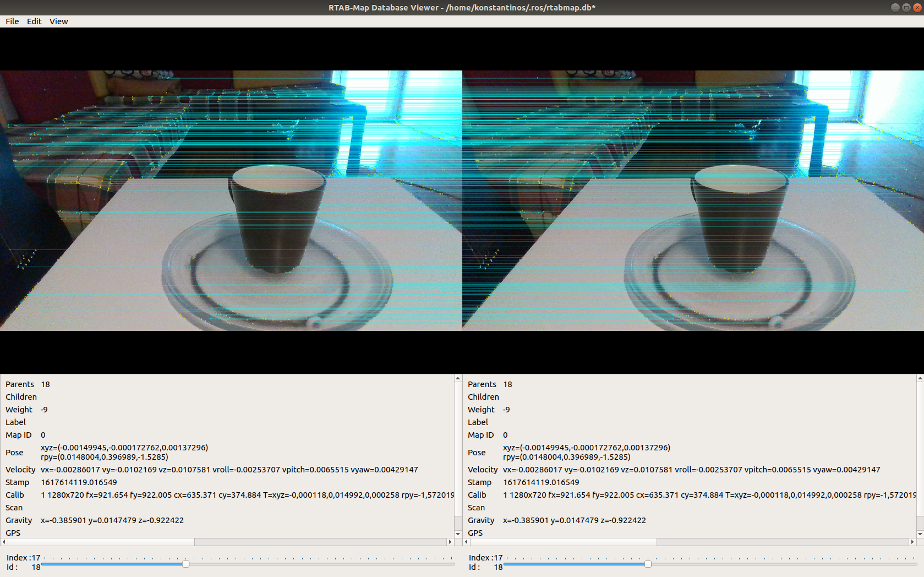Click the up arrow on the left info panel scrollbar
Image resolution: width=924 pixels, height=577 pixels.
click(457, 378)
